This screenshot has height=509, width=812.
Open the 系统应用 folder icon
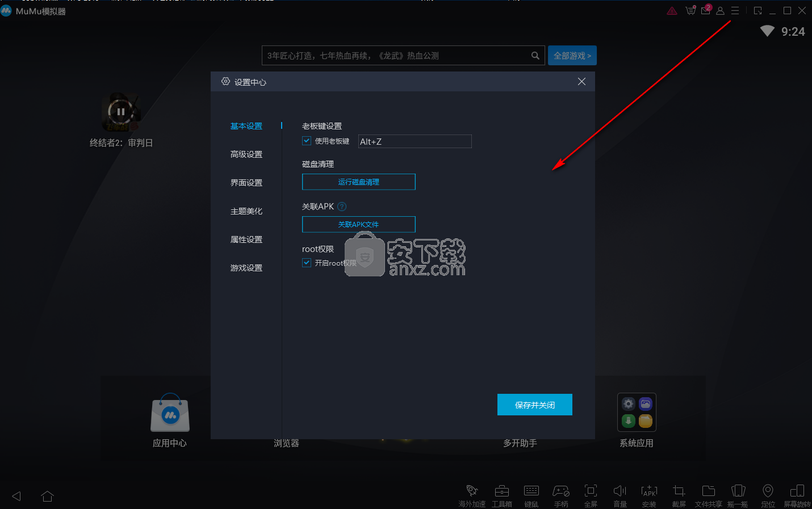point(637,413)
